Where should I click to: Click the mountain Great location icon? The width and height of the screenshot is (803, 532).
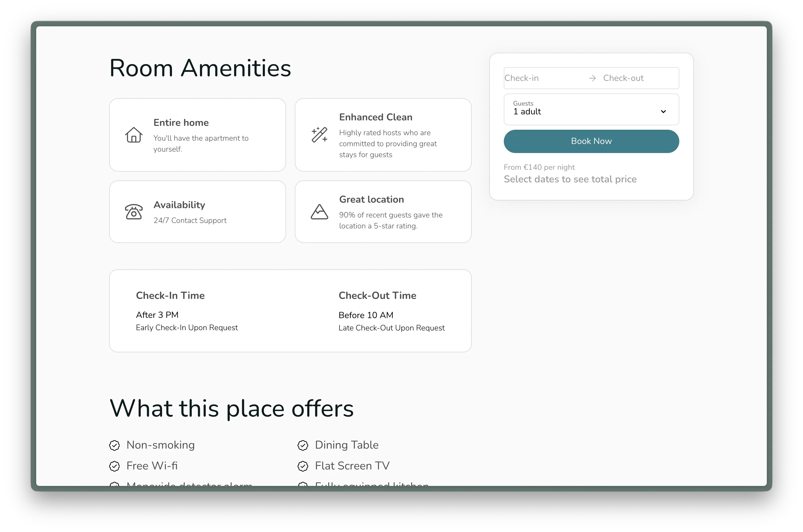319,212
